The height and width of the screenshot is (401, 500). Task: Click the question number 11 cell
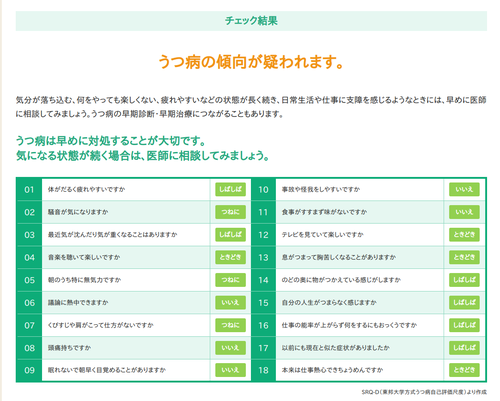pos(263,212)
